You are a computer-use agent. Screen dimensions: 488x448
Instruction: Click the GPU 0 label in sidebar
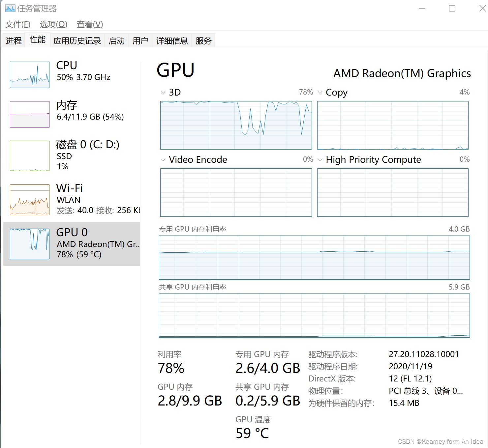point(72,232)
